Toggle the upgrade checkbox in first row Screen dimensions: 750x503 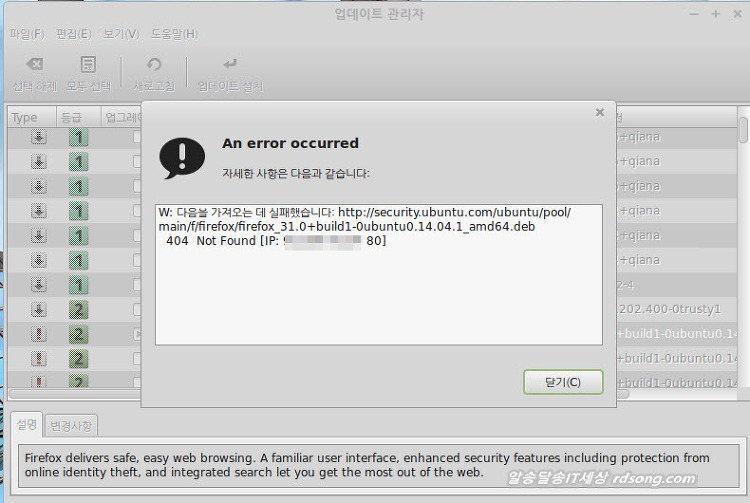click(x=137, y=137)
